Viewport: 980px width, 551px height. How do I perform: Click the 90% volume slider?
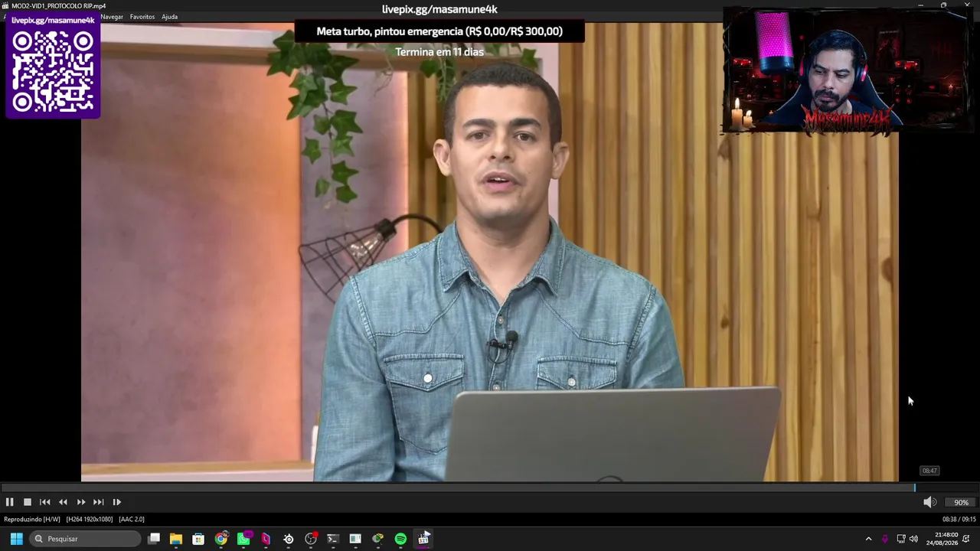[x=961, y=502]
